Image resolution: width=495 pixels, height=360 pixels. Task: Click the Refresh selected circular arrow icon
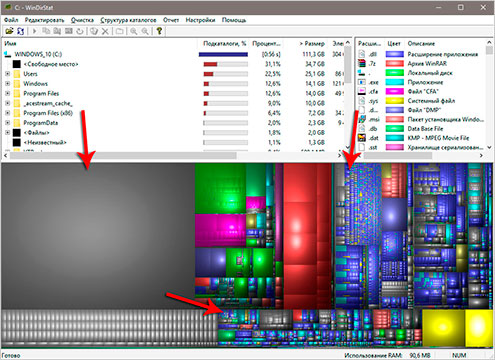tap(80, 31)
